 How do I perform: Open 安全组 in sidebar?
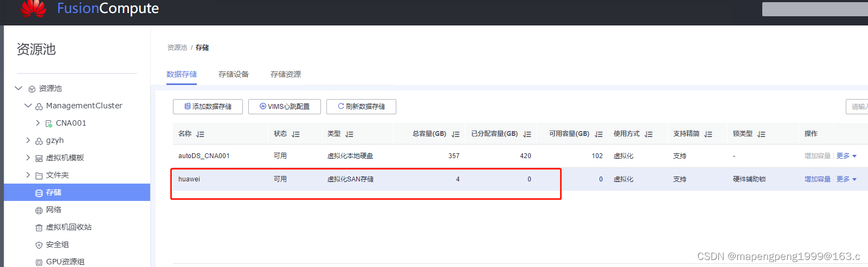pyautogui.click(x=57, y=244)
